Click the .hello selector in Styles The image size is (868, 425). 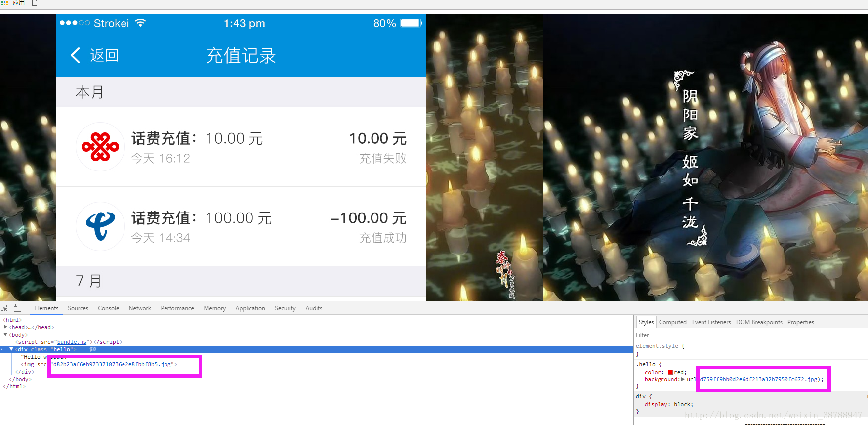click(646, 364)
